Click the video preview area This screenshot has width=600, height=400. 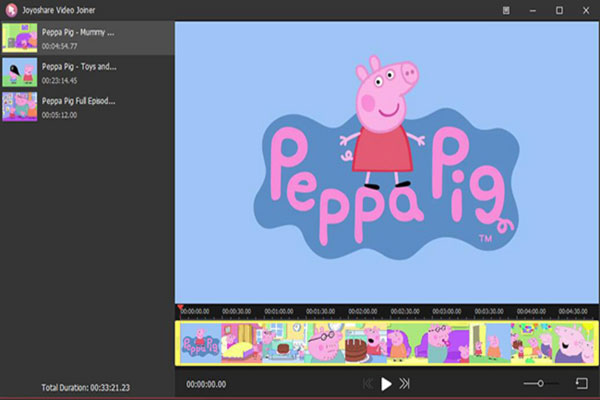coord(386,160)
